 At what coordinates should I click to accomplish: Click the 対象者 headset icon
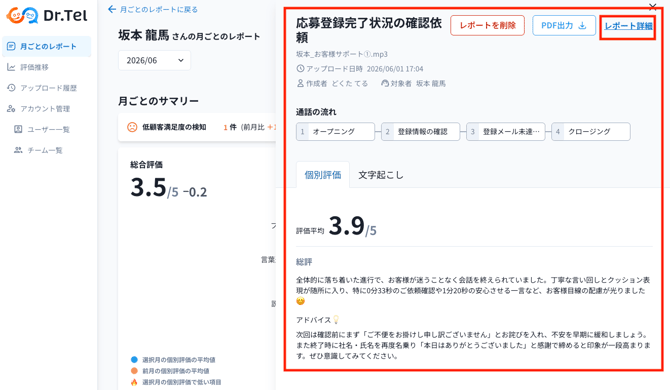click(x=385, y=83)
